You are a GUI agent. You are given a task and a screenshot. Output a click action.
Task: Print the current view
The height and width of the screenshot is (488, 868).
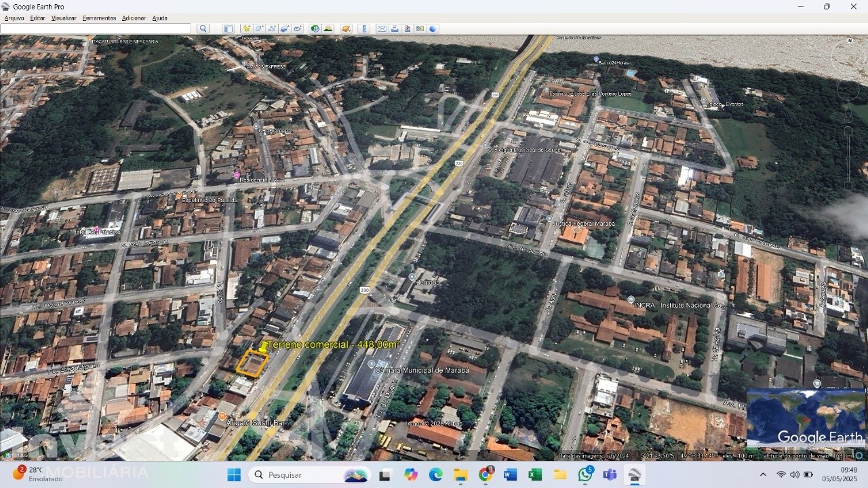pyautogui.click(x=395, y=28)
